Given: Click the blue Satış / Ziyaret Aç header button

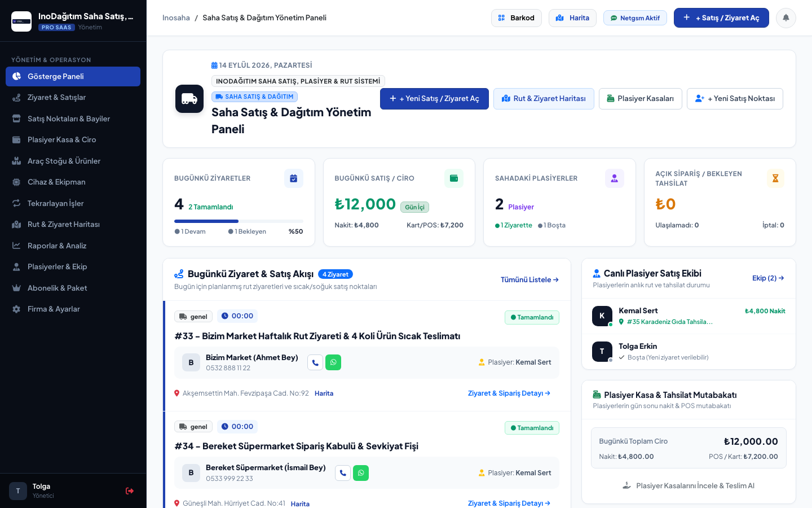Looking at the screenshot, I should coord(721,18).
